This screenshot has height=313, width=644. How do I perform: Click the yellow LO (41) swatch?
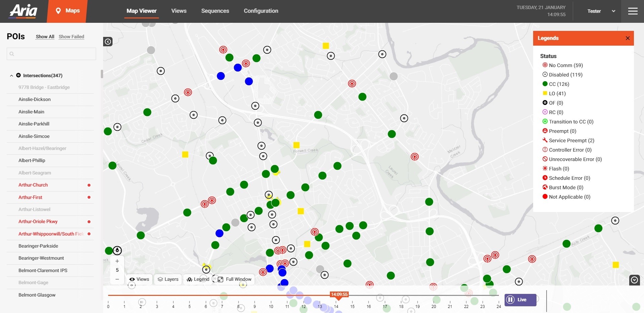[x=545, y=93]
